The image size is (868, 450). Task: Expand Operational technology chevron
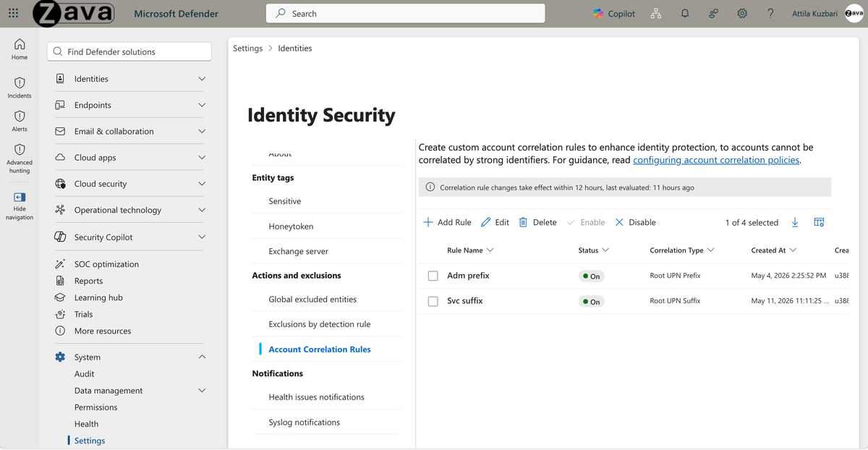click(202, 210)
